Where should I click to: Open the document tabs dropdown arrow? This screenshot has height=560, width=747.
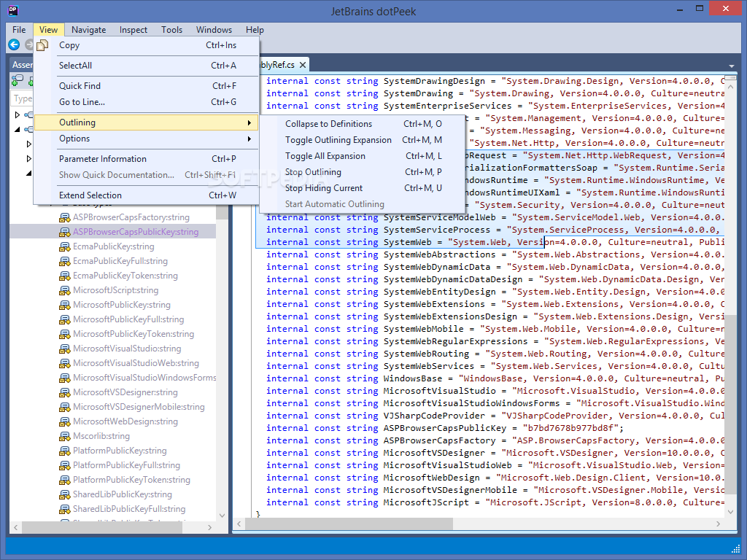tap(731, 66)
